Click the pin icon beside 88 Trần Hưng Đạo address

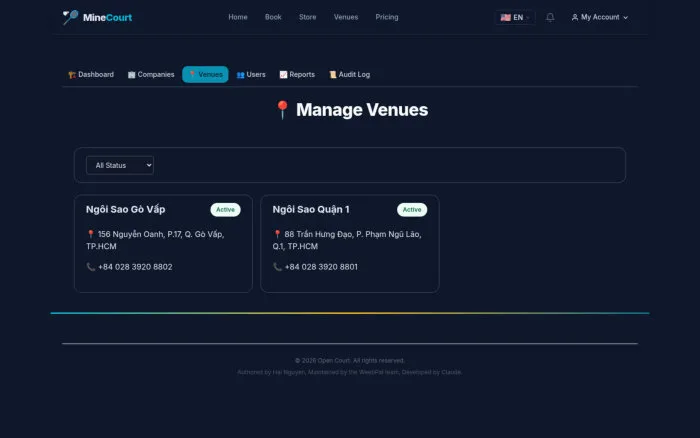(277, 234)
